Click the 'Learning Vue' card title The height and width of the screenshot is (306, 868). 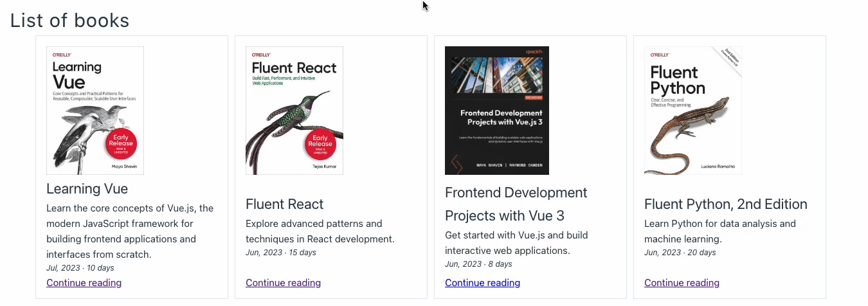coord(87,189)
